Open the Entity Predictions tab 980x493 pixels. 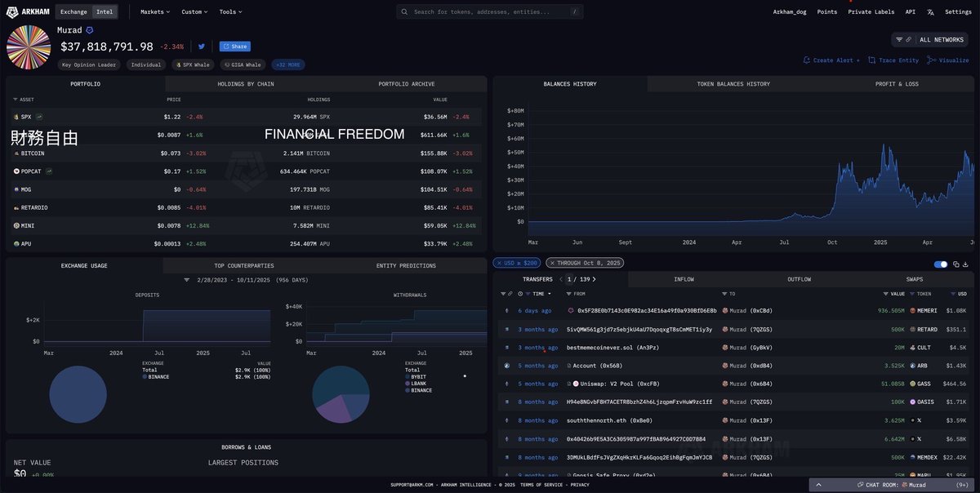click(x=406, y=266)
